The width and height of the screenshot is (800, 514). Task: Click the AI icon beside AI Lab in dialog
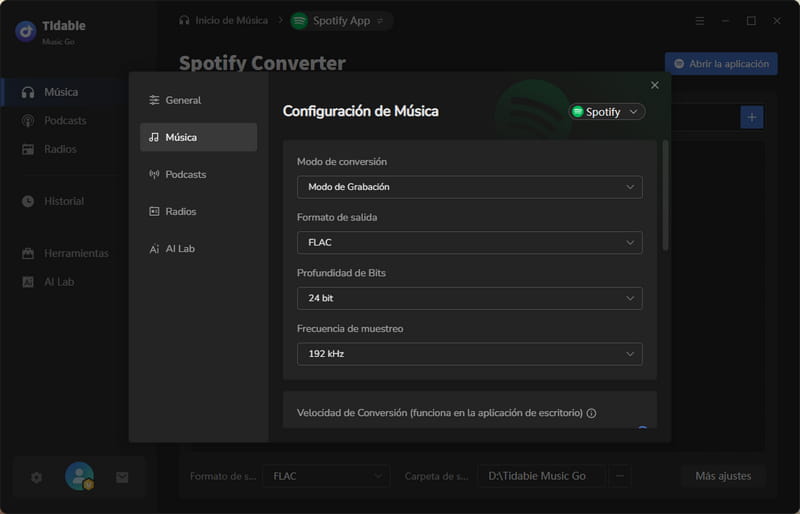tap(154, 249)
